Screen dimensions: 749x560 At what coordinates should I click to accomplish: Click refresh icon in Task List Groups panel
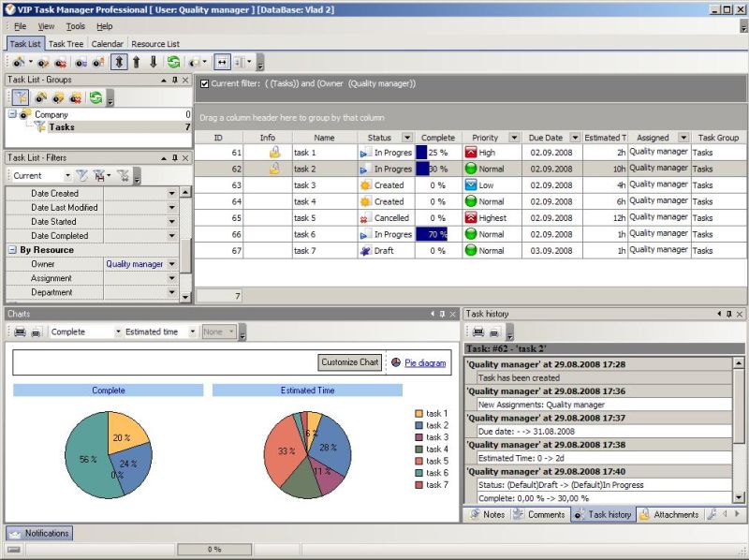(95, 97)
